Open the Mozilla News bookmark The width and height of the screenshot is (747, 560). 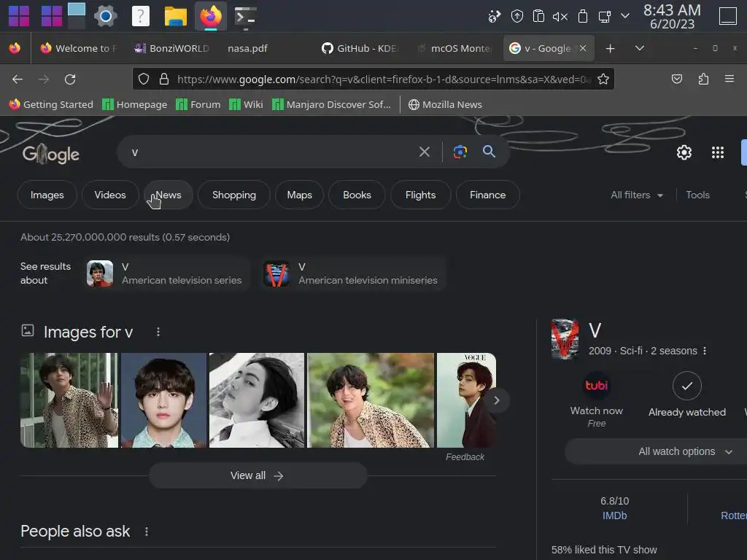445,104
